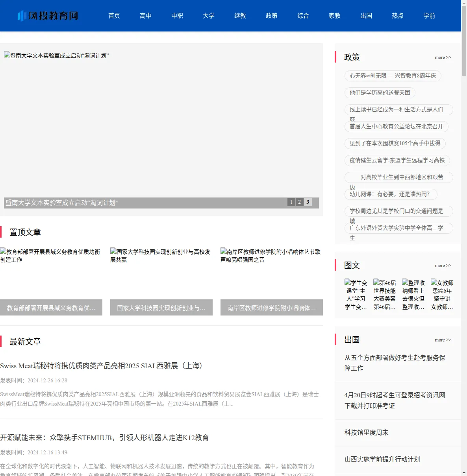Viewport: 467px width, 476px height.
Task: Click gray caption 教育部部署开展县域义务教育优…
Action: pos(51,308)
